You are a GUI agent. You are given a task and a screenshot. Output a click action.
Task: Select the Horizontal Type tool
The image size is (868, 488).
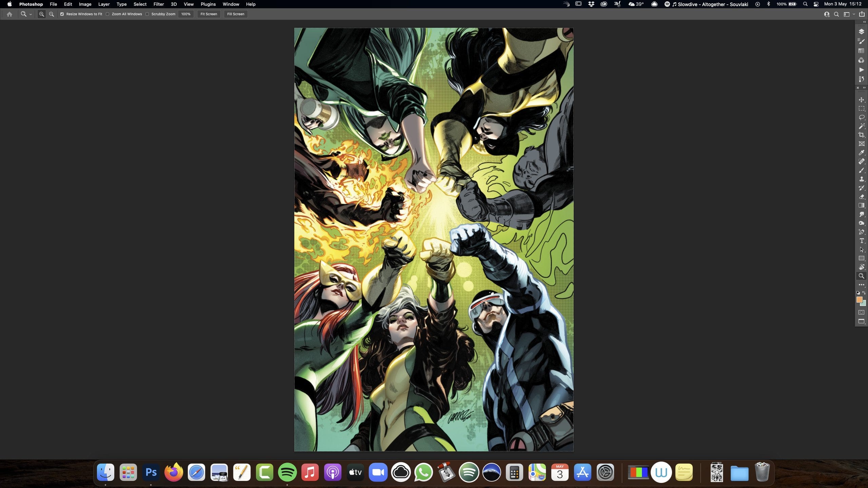861,241
